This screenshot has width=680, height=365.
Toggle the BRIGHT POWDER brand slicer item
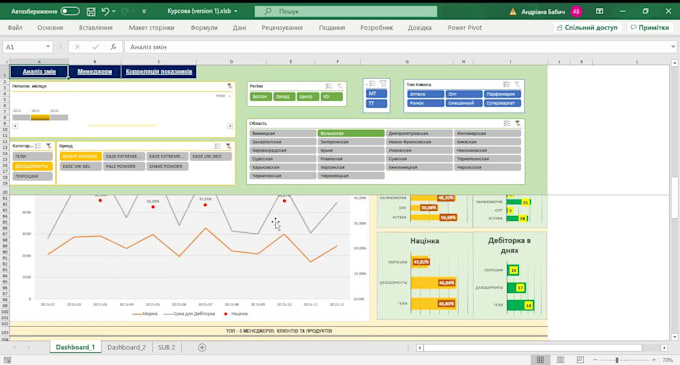click(81, 156)
